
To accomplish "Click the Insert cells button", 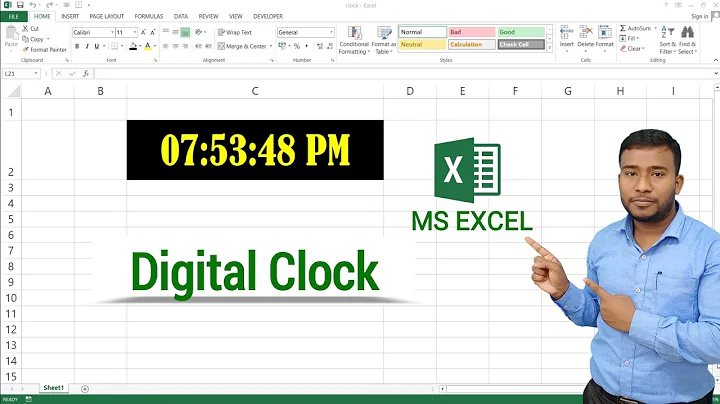I will pyautogui.click(x=567, y=39).
